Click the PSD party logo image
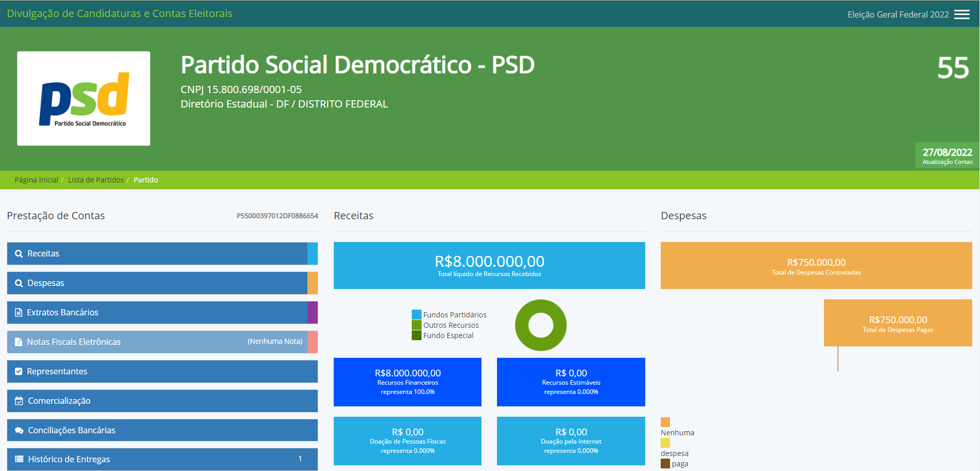 tap(84, 98)
